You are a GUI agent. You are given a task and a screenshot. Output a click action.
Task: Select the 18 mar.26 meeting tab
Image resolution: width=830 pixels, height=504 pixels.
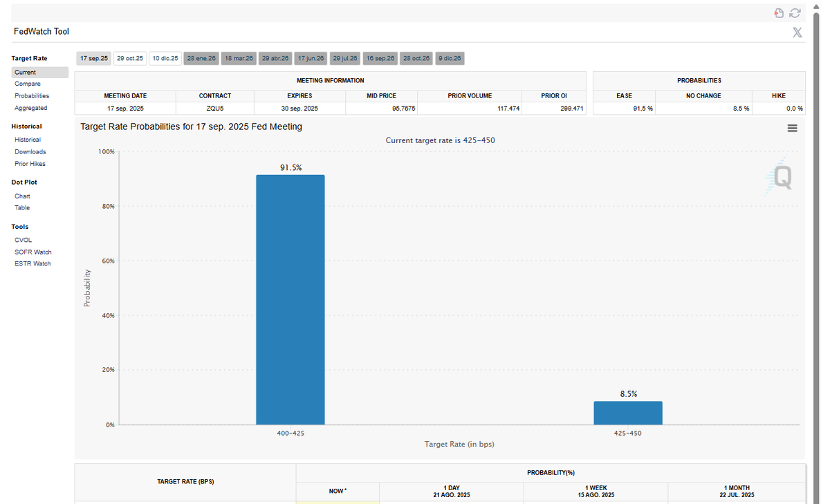(x=239, y=59)
